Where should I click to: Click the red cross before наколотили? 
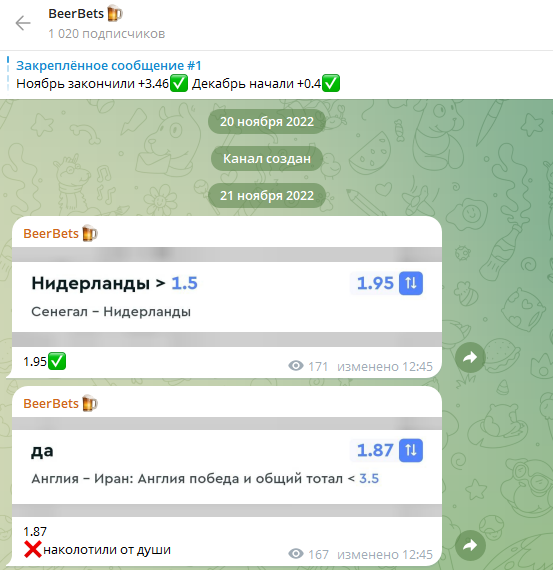pos(33,549)
